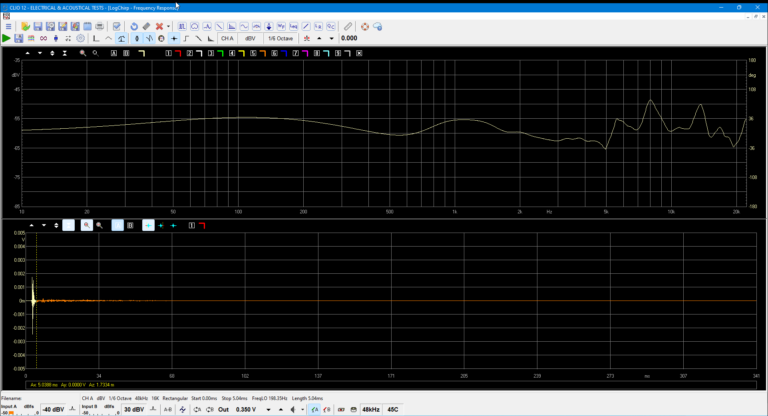Open the folder icon to load file

click(x=24, y=26)
